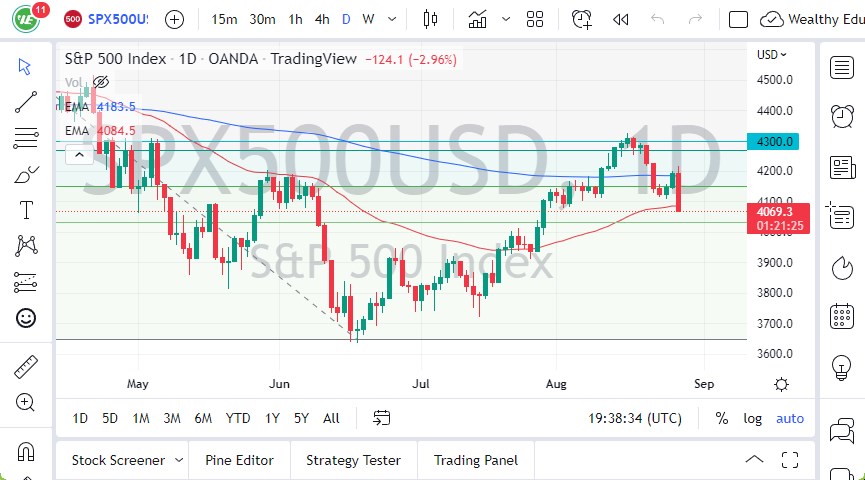Open the candlestick chart style selector
The height and width of the screenshot is (480, 865).
431,19
